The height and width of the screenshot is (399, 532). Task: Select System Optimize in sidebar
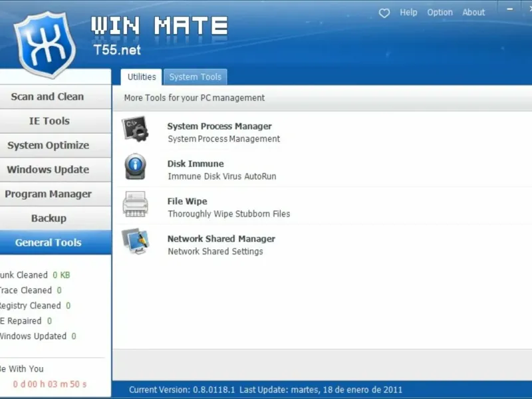(x=55, y=146)
